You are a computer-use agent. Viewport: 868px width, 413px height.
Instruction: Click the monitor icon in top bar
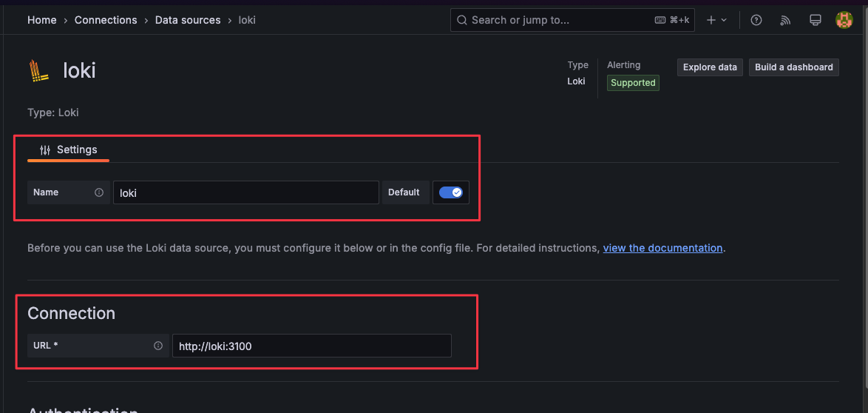tap(815, 20)
